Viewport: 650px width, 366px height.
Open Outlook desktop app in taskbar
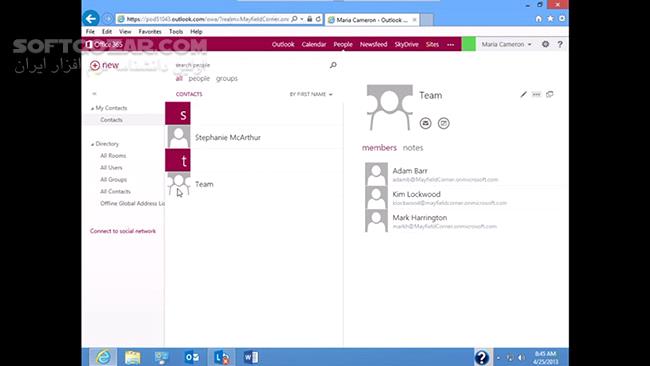coord(192,357)
